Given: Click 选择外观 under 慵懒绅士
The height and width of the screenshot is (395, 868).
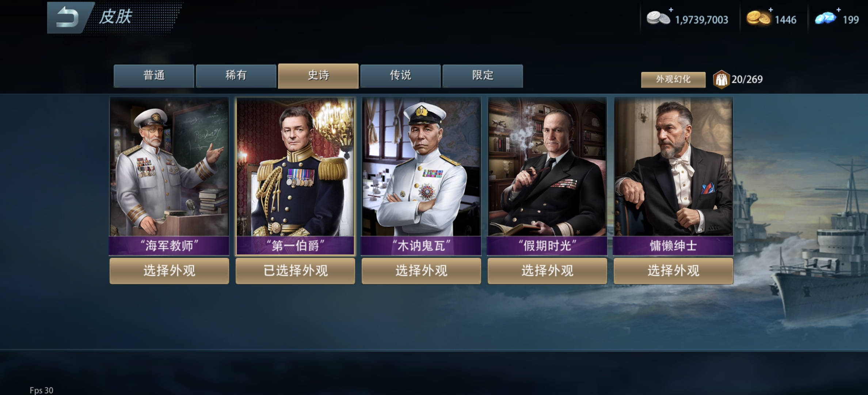Looking at the screenshot, I should point(673,271).
